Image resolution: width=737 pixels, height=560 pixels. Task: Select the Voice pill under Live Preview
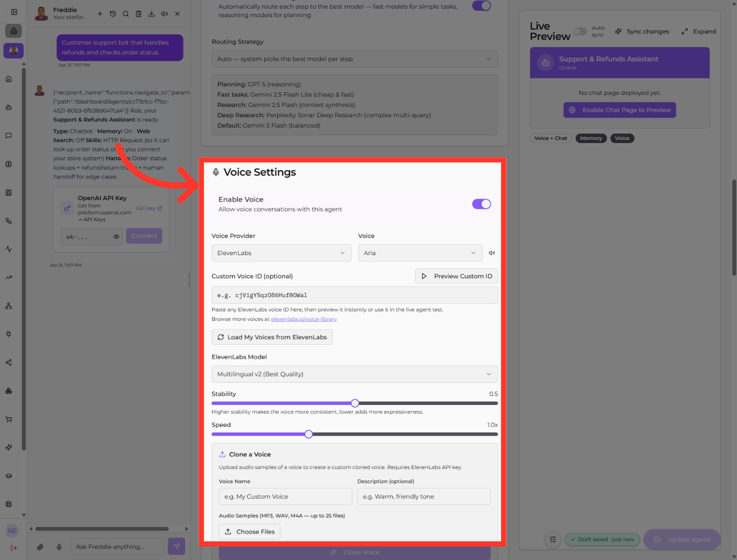pos(622,138)
